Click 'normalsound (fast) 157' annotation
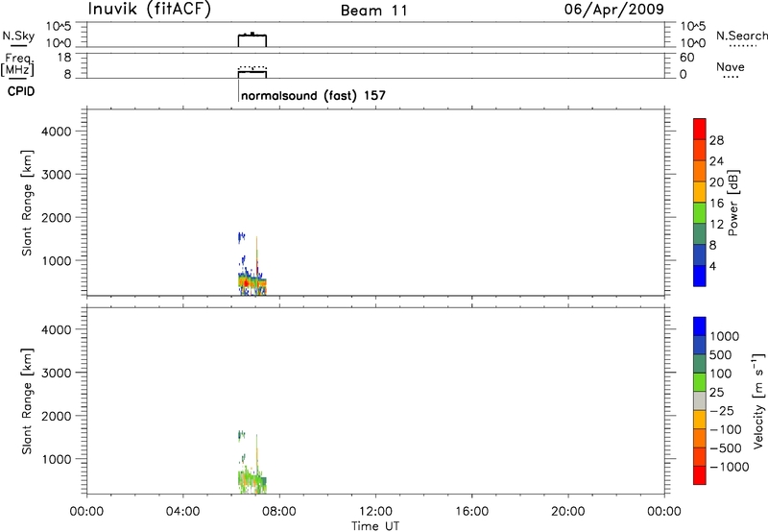 (314, 95)
